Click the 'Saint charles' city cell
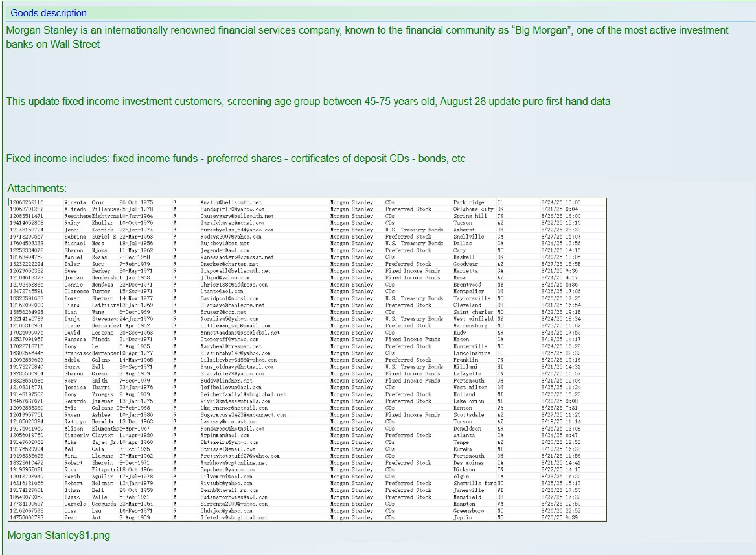This screenshot has width=756, height=555. 473,312
